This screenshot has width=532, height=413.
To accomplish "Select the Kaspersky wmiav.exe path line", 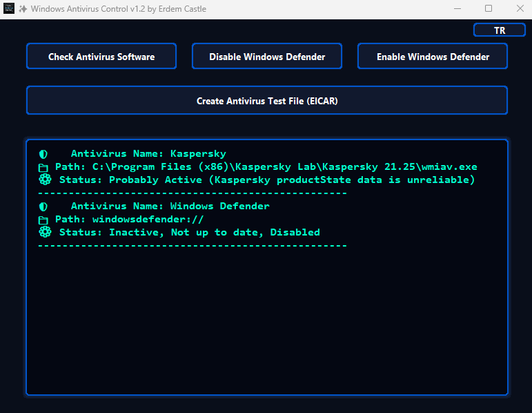I will (266, 166).
